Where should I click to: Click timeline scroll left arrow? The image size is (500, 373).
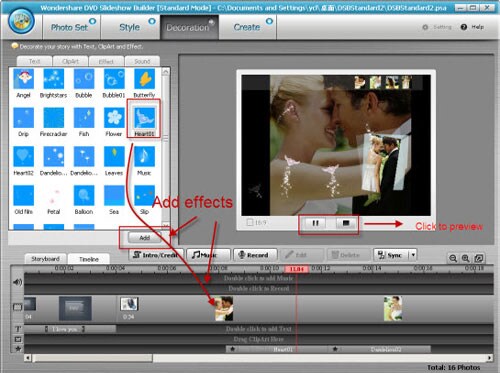click(x=28, y=358)
